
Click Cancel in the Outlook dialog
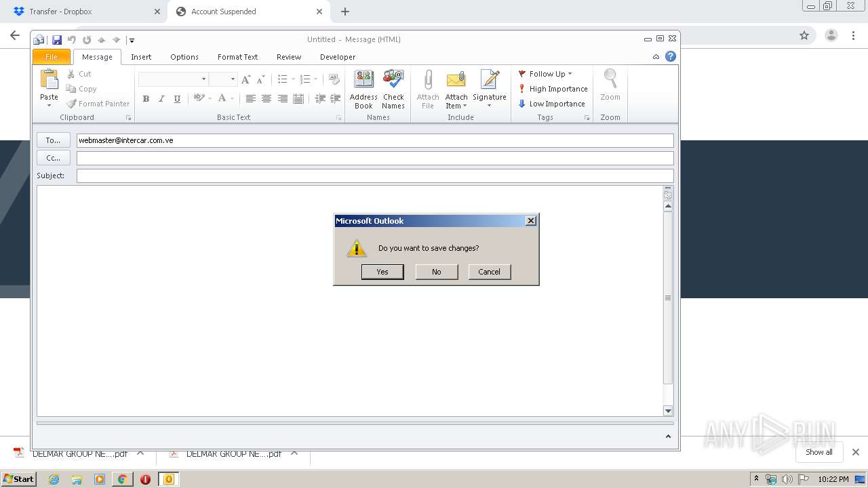click(490, 272)
